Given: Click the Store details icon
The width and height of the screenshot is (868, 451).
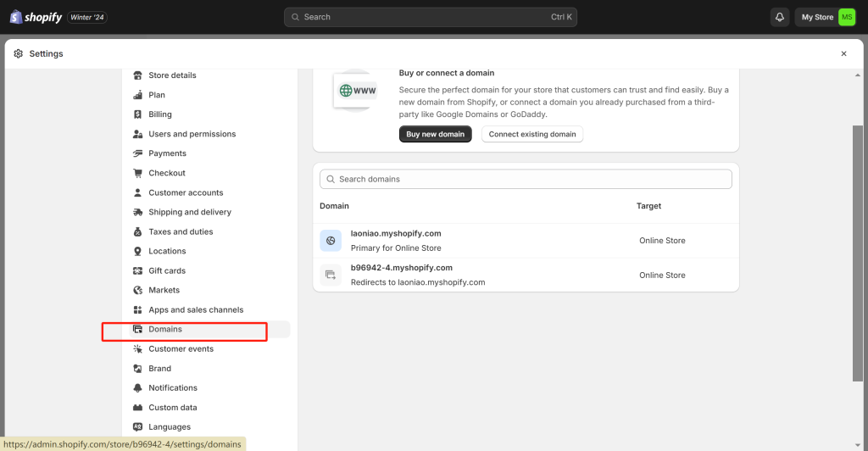Looking at the screenshot, I should (x=138, y=75).
